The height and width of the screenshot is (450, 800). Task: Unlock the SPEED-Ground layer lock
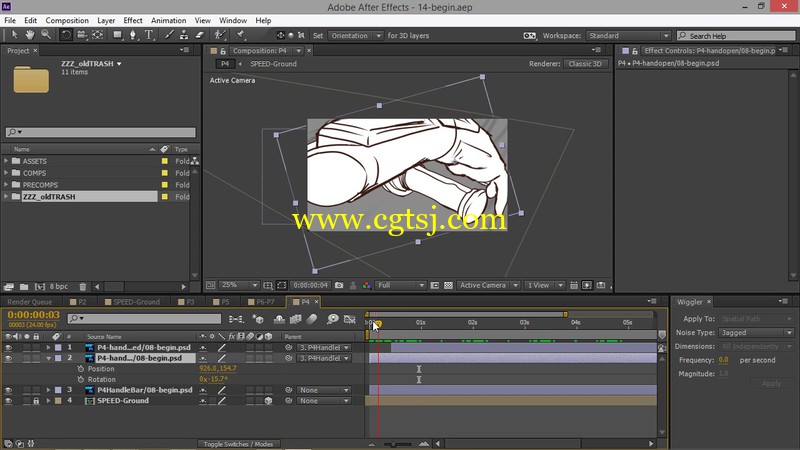36,401
